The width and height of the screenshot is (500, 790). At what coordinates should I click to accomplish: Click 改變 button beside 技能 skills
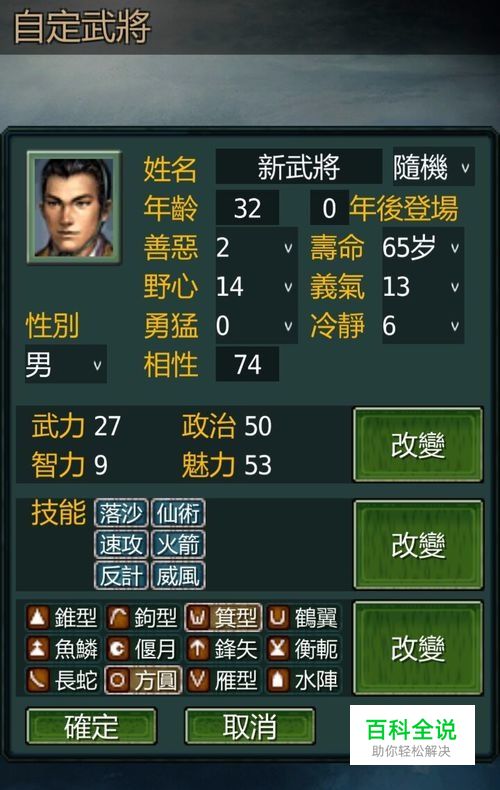pyautogui.click(x=418, y=545)
